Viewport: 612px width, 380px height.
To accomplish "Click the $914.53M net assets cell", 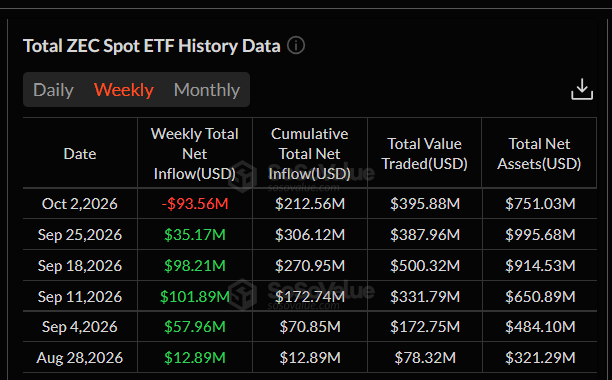I will pos(540,266).
